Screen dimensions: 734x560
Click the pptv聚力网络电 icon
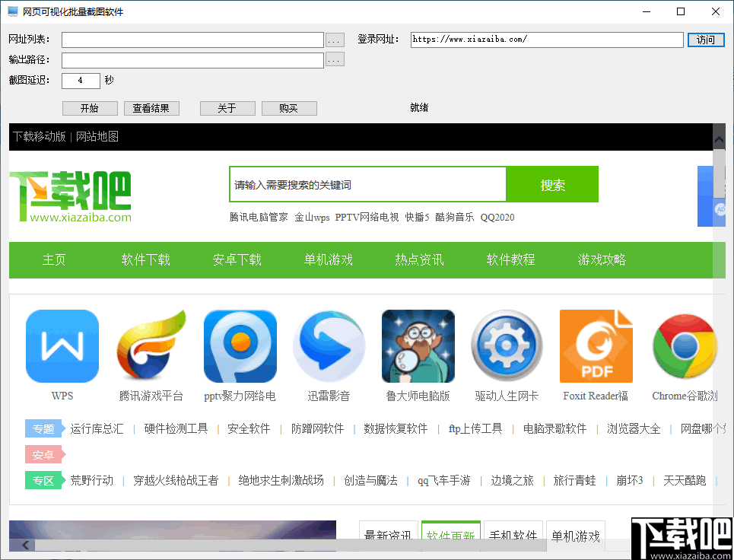[240, 346]
